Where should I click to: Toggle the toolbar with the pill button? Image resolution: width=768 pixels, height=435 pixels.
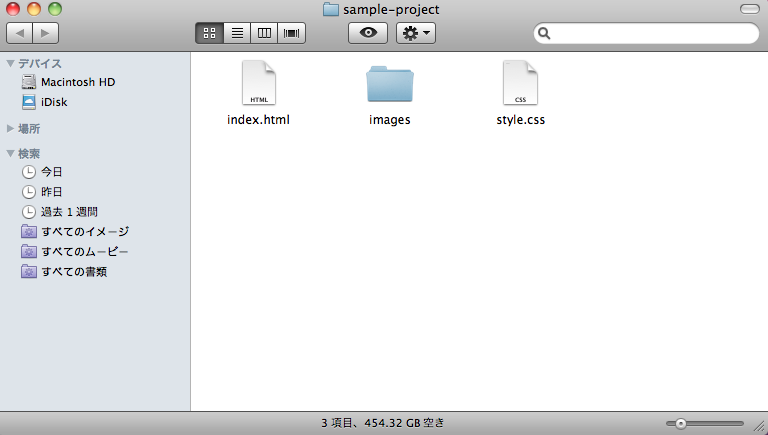click(x=749, y=9)
